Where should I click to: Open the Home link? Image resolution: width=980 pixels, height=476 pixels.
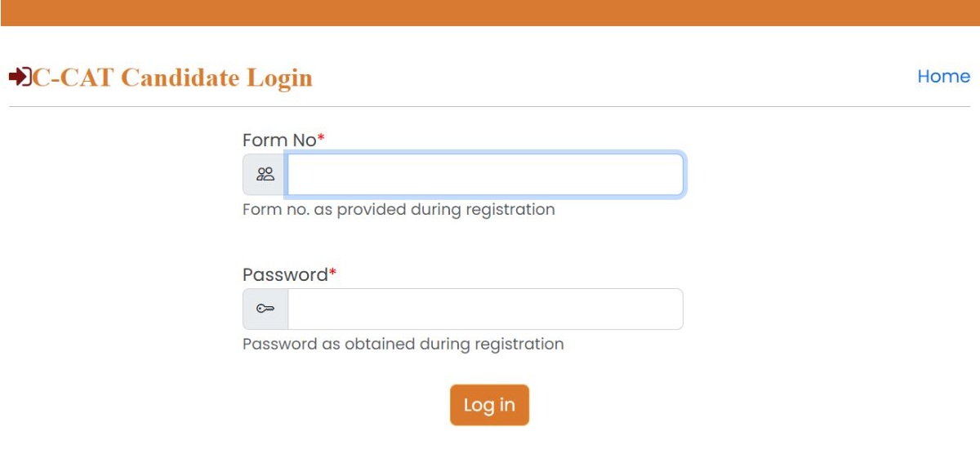[943, 76]
